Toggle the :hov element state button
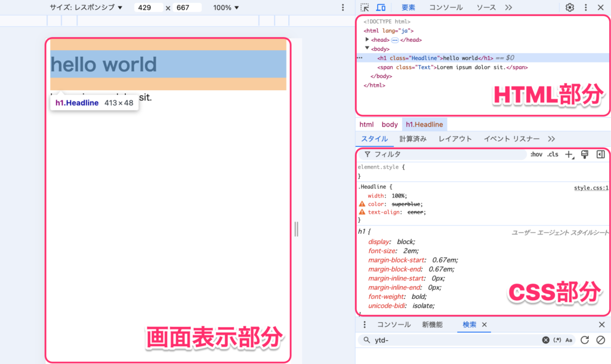Screen dimensions: 611x364 click(x=536, y=155)
